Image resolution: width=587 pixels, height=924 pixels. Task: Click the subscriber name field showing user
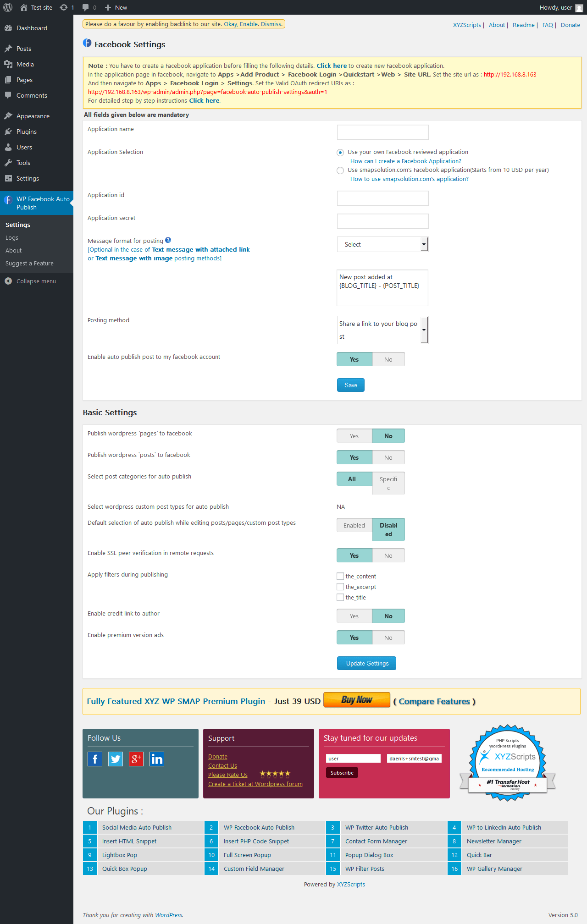pos(353,759)
